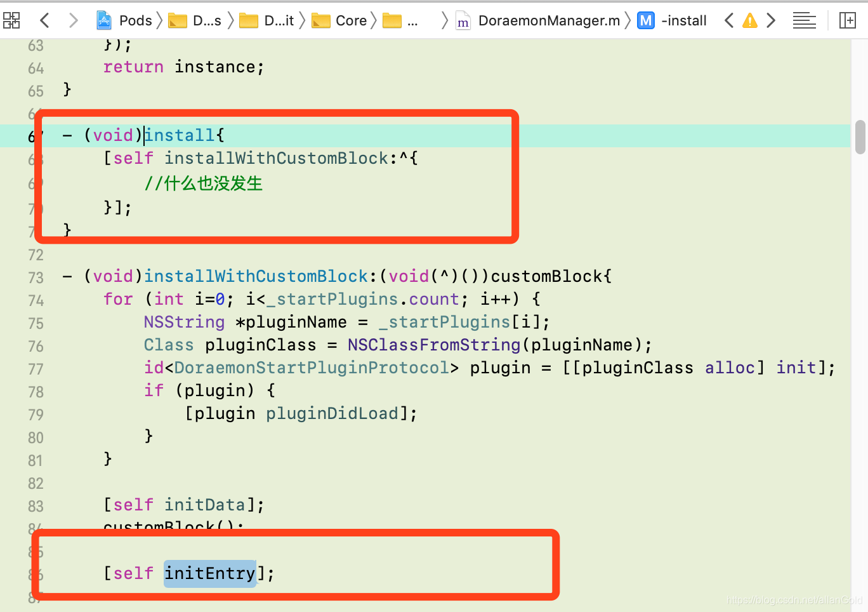868x612 pixels.
Task: Open the editor options lines menu
Action: click(x=804, y=20)
